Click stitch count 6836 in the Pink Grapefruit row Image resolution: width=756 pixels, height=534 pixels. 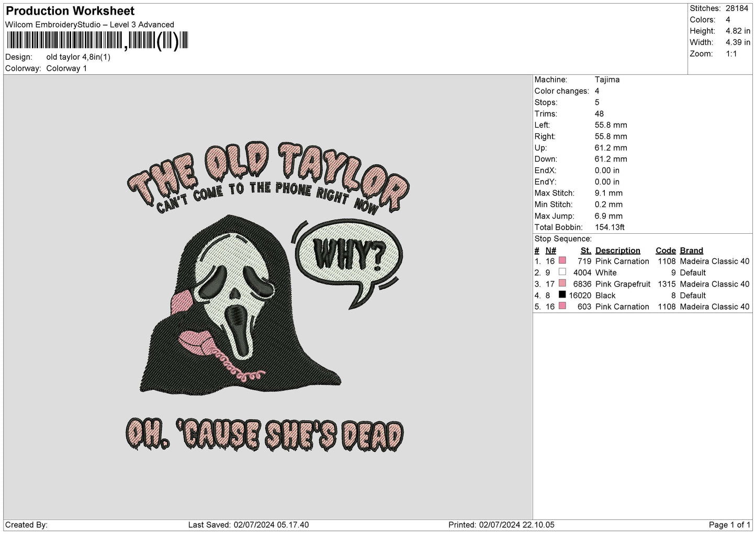[582, 284]
